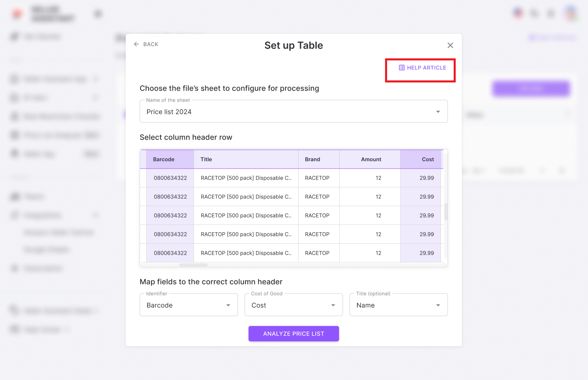Click the Help Article document icon
The width and height of the screenshot is (588, 380).
(x=402, y=68)
